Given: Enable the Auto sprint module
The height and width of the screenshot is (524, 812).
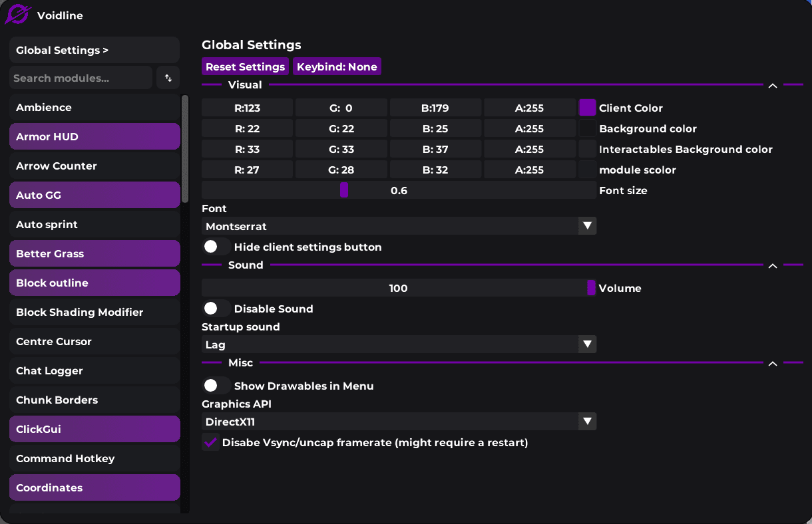Looking at the screenshot, I should (95, 224).
